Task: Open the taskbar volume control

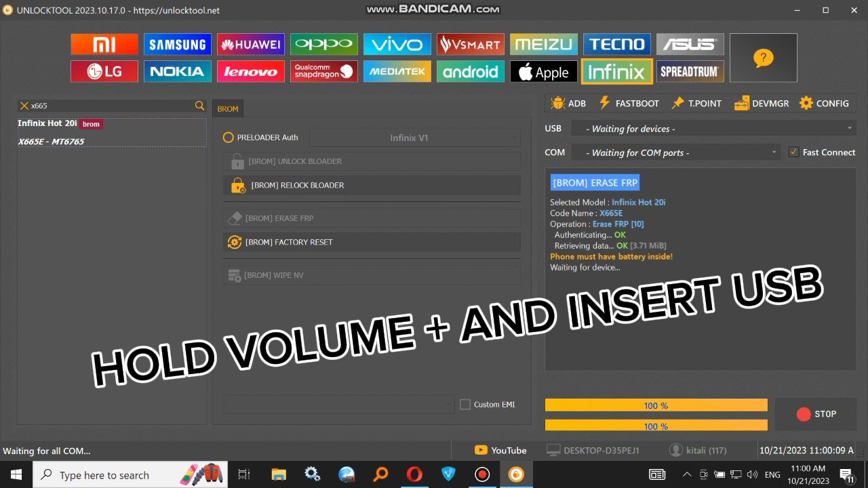Action: point(751,474)
